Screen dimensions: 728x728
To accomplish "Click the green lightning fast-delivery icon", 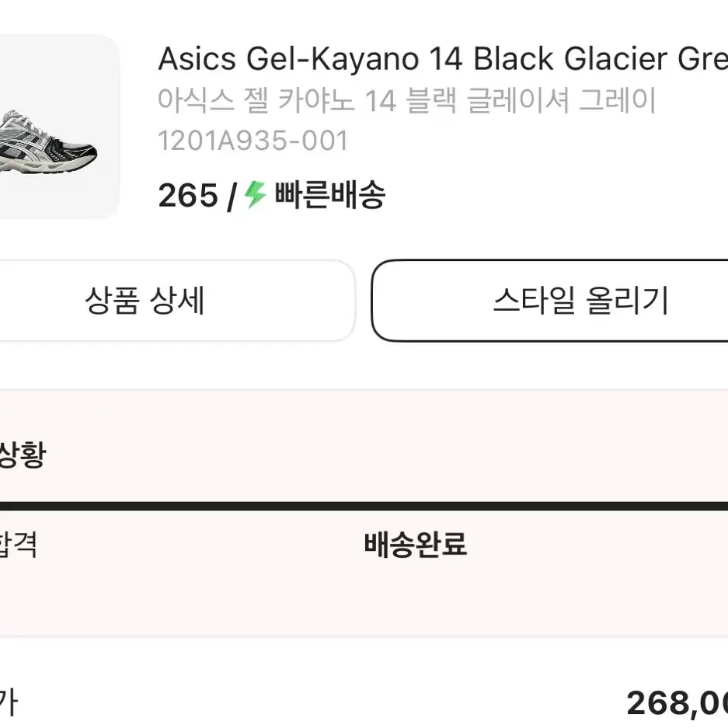I will click(256, 194).
